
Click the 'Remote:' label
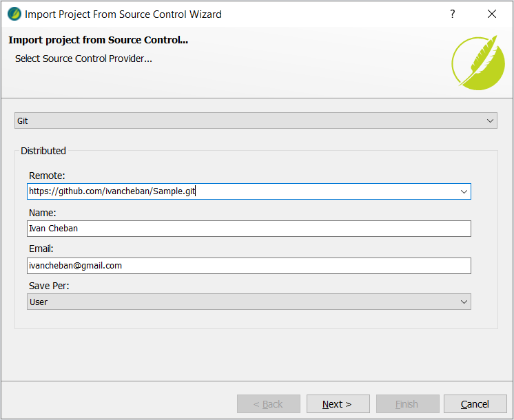pos(47,176)
